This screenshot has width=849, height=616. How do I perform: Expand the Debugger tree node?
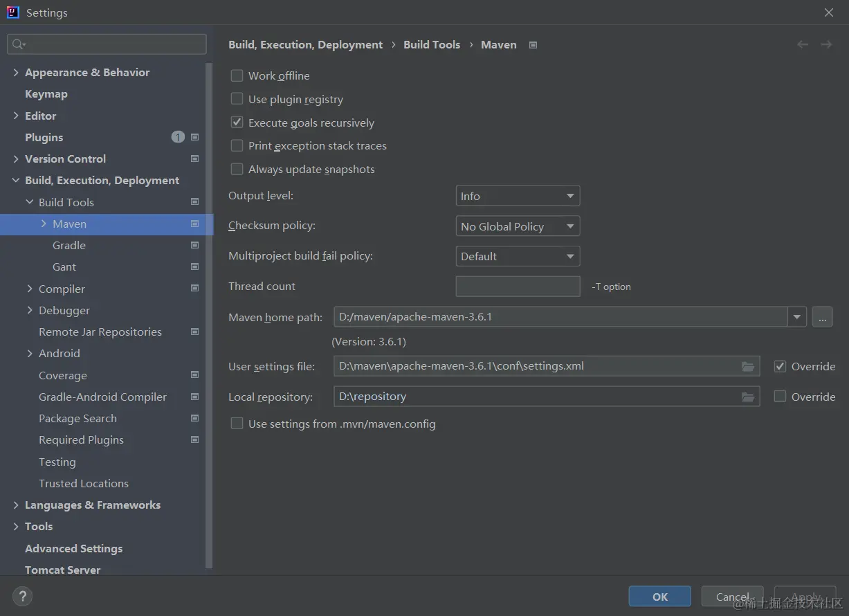pos(30,310)
